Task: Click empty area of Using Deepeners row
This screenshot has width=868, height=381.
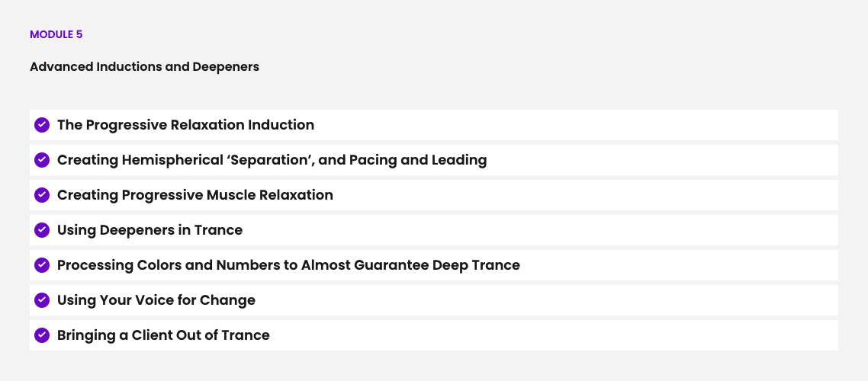Action: (534, 230)
